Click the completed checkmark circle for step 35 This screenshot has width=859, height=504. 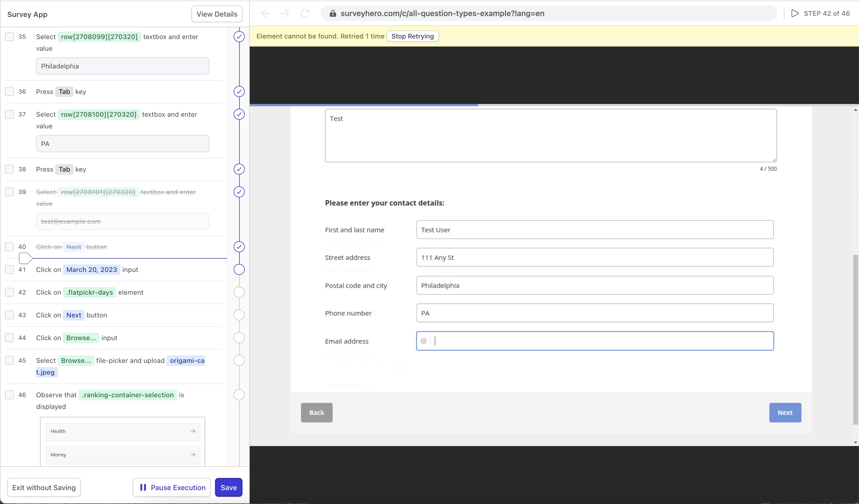(239, 37)
